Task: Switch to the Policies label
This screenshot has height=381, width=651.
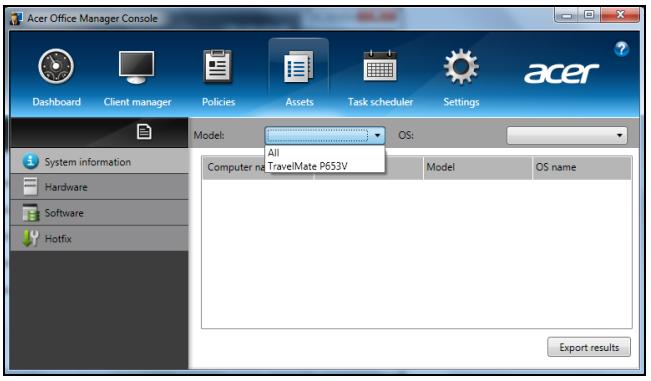Action: click(x=218, y=102)
